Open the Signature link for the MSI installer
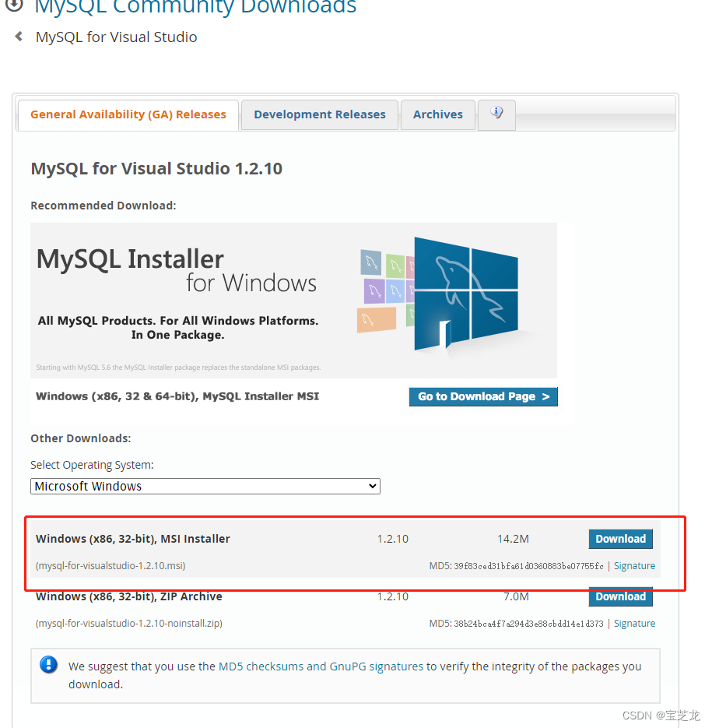This screenshot has width=712, height=728. [x=634, y=565]
